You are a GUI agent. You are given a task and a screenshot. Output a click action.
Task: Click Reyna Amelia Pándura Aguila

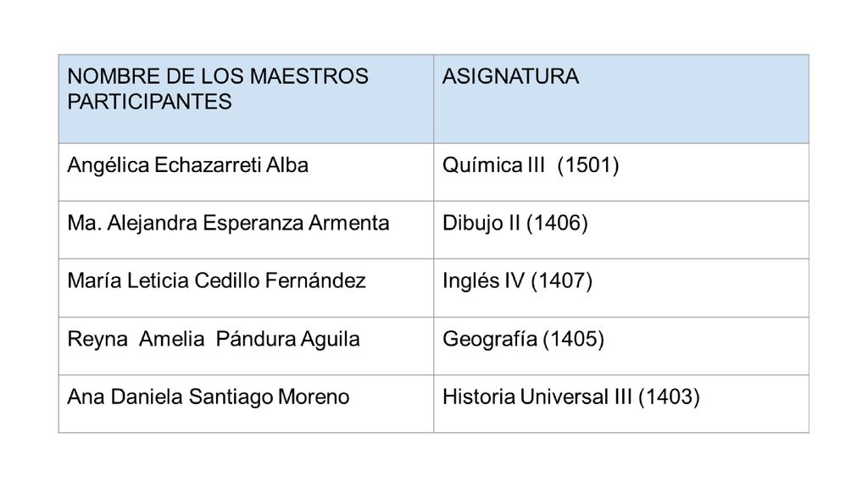point(213,339)
